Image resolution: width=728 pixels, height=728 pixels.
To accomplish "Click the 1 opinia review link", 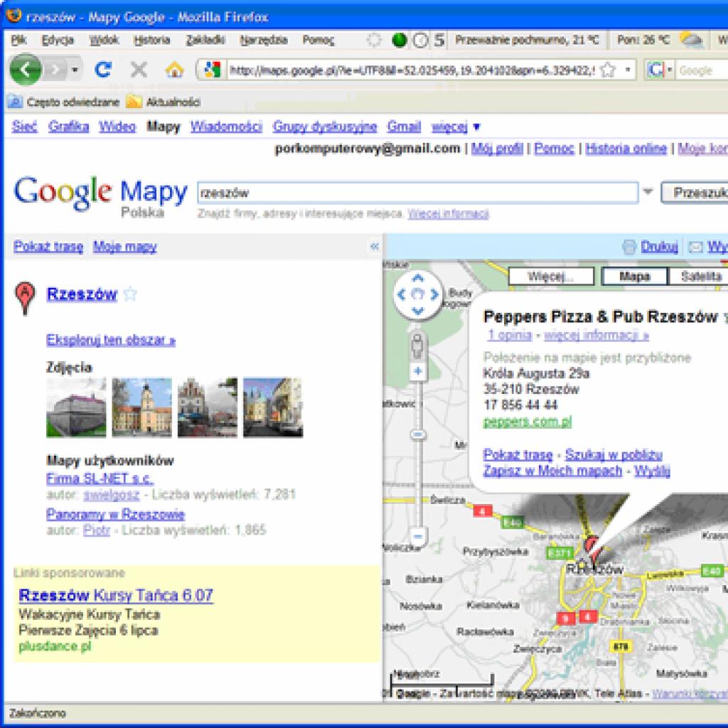I will coord(509,335).
